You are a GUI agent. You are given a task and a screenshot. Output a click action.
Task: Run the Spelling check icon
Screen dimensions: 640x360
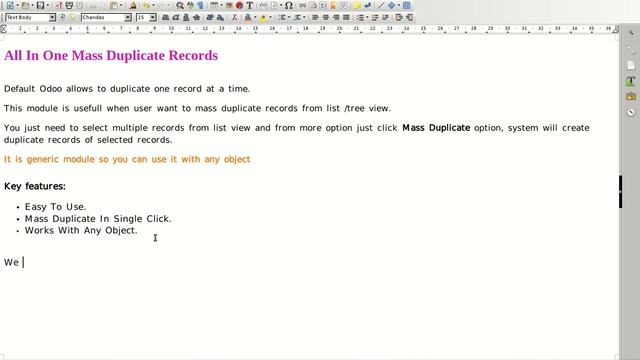point(190,5)
